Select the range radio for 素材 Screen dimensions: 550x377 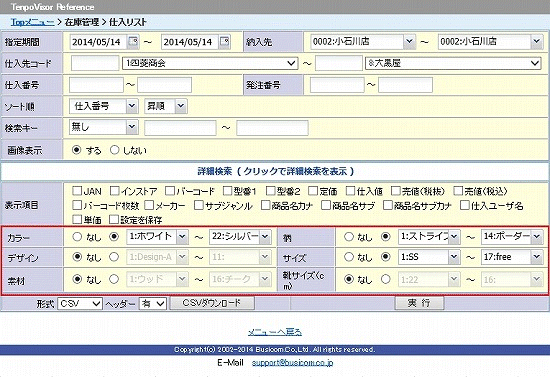114,279
